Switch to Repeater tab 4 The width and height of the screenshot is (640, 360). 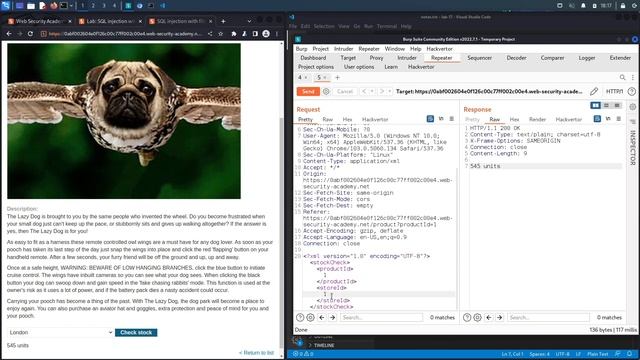(300, 78)
